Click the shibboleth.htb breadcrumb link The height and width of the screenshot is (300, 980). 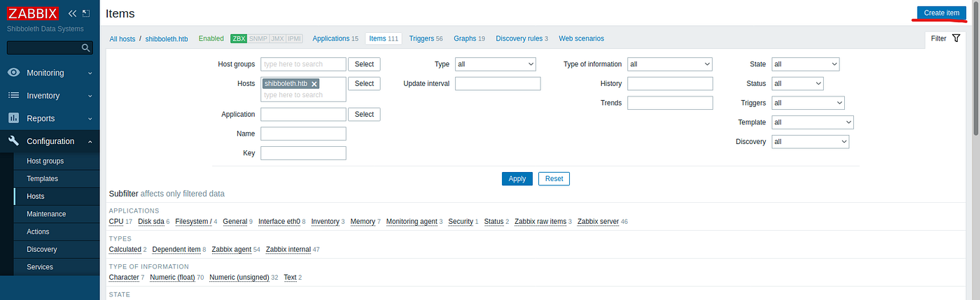167,38
